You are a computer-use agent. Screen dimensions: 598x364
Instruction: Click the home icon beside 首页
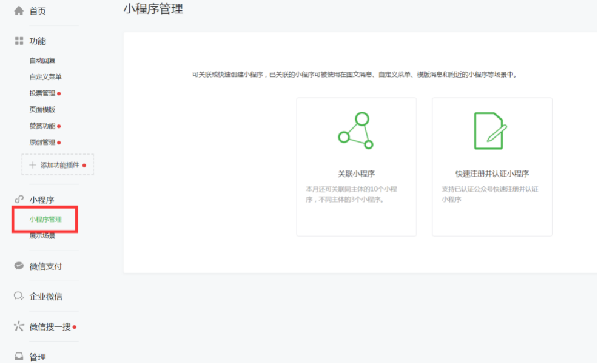click(x=19, y=11)
